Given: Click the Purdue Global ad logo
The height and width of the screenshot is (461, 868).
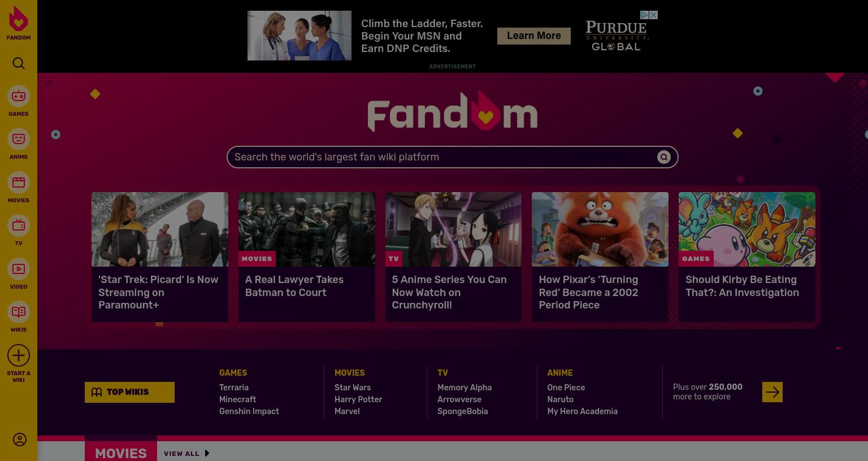Looking at the screenshot, I should point(617,36).
